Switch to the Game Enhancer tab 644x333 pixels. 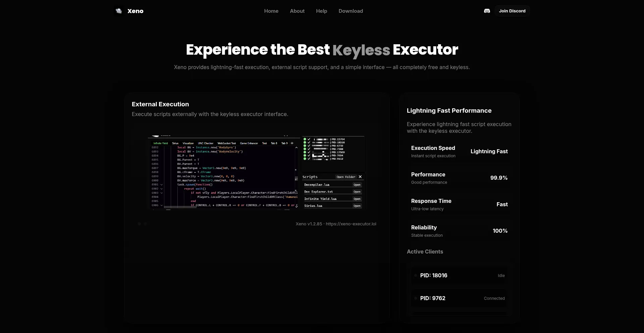249,143
